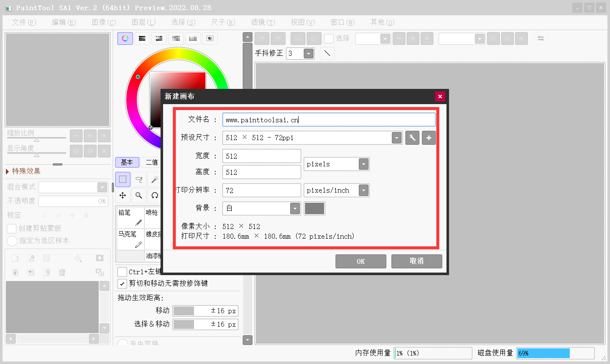Screen dimensions: 610x364
Task: Click the 取消 cancel button
Action: [x=417, y=261]
